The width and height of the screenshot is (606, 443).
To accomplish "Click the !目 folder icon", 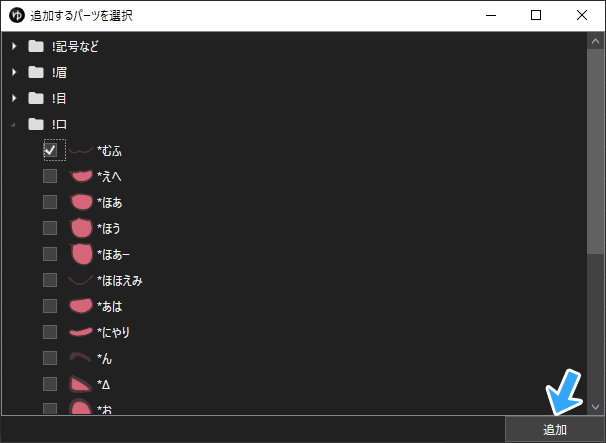I will (x=36, y=98).
